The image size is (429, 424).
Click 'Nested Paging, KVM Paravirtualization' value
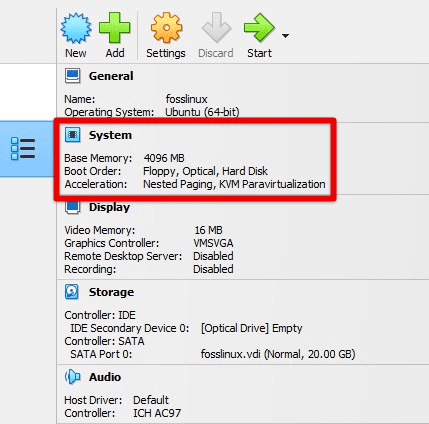(234, 184)
